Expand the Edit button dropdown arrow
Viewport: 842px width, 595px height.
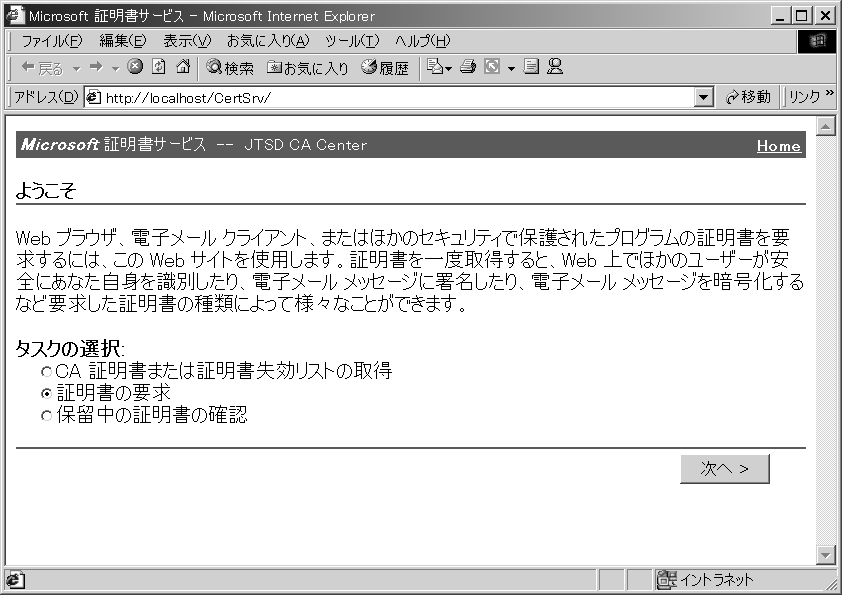click(x=511, y=68)
